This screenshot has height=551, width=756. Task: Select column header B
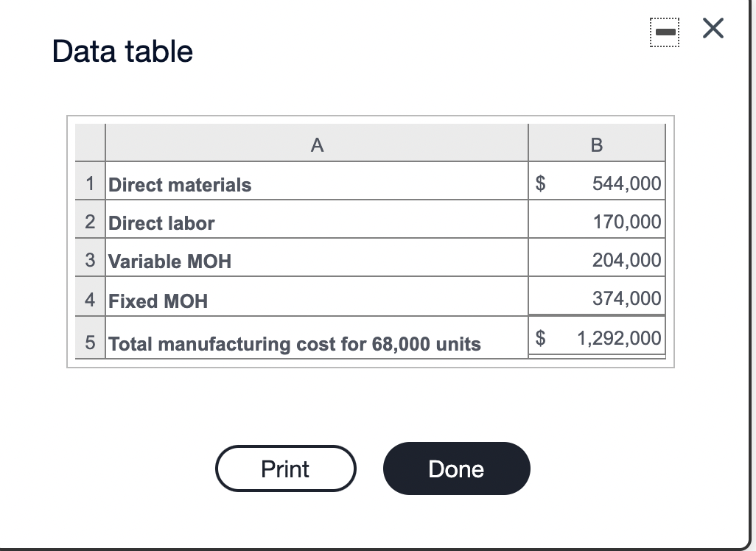pyautogui.click(x=597, y=144)
